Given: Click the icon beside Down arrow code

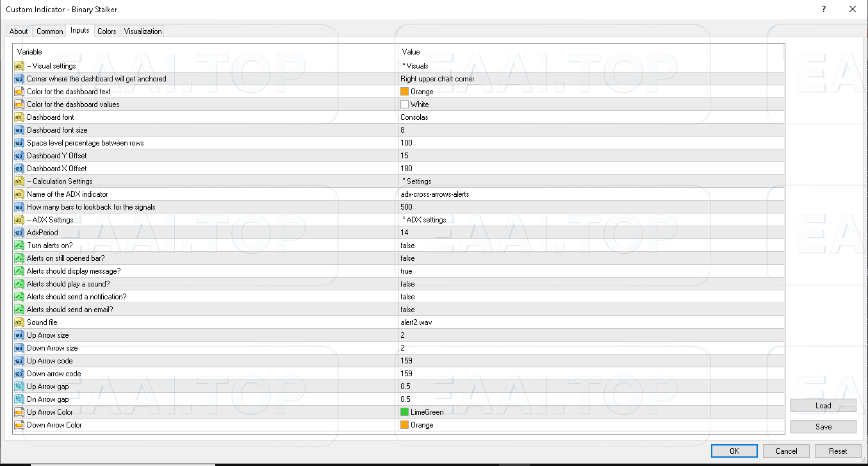Looking at the screenshot, I should click(19, 374).
